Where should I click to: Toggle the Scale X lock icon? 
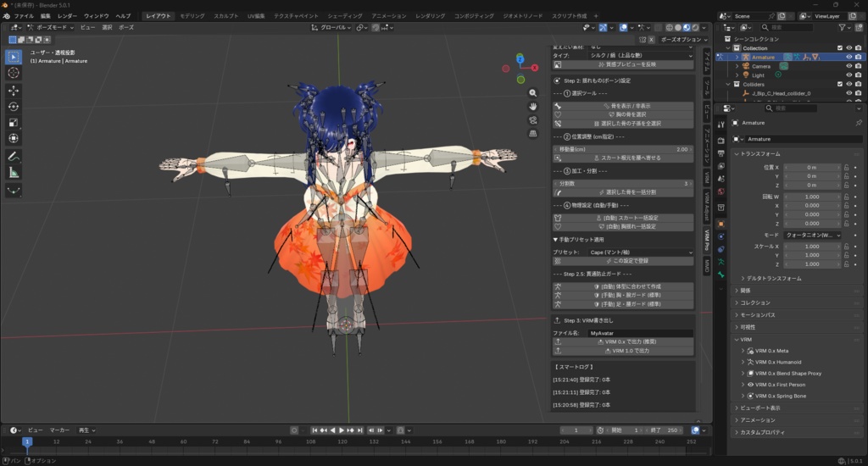click(x=847, y=247)
